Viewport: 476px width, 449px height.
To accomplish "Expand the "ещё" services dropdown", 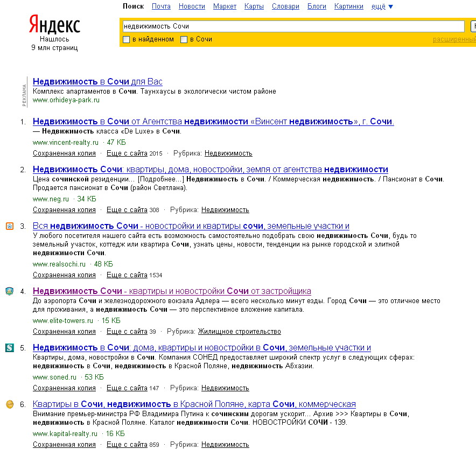I will (382, 6).
